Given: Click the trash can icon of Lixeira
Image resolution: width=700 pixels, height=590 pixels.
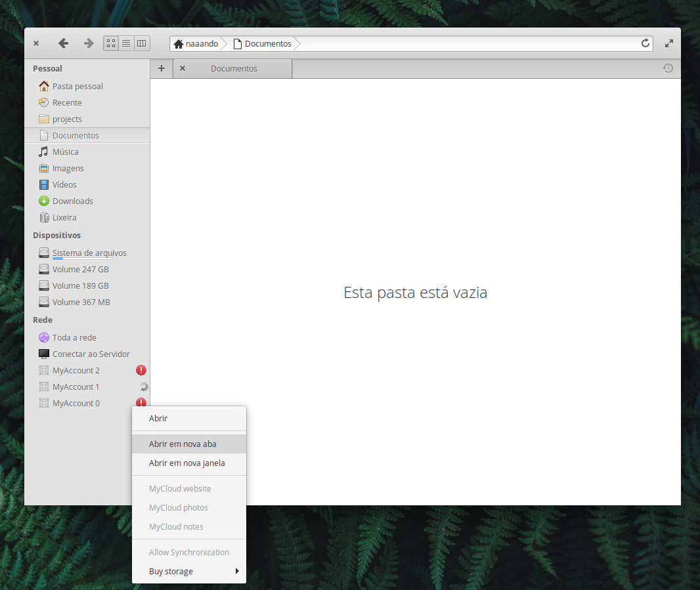Looking at the screenshot, I should coord(44,217).
